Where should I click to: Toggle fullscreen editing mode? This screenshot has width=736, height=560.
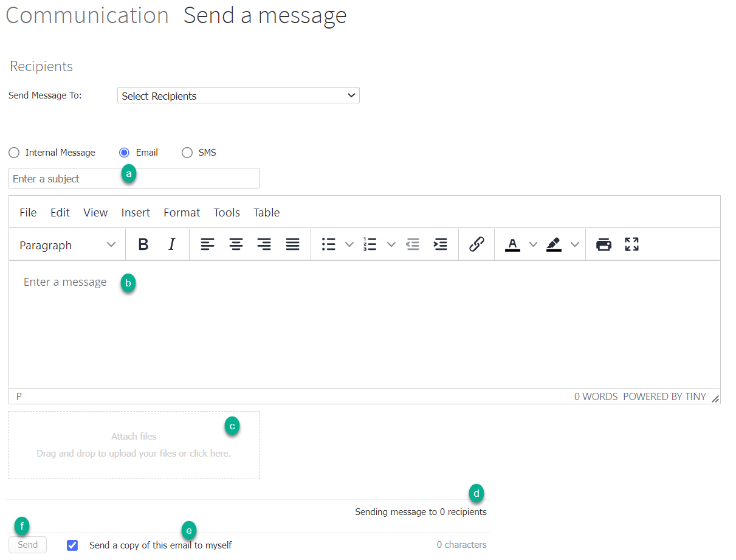pos(631,244)
